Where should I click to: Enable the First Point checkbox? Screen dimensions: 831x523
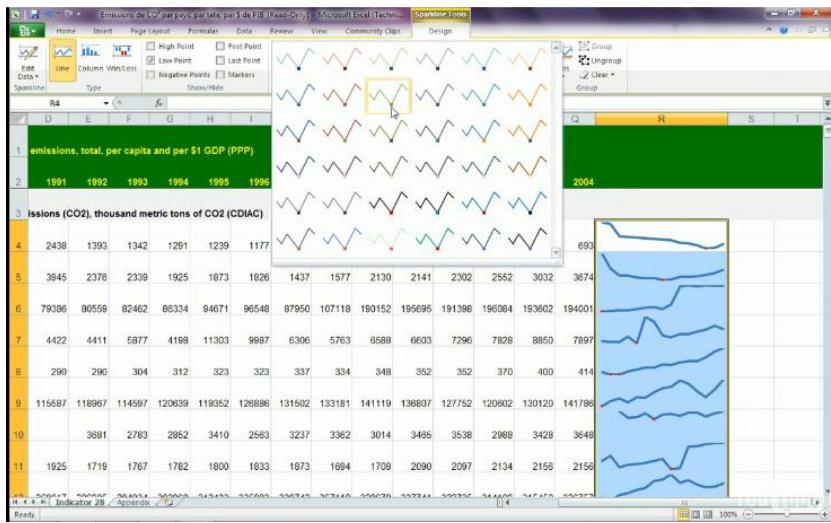pos(220,47)
